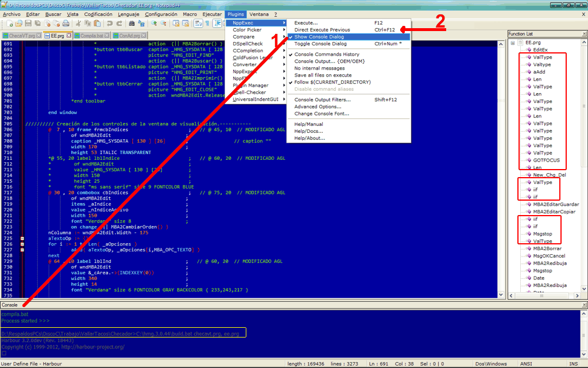Open Console Output Filters...
The width and height of the screenshot is (588, 368).
coord(349,99)
